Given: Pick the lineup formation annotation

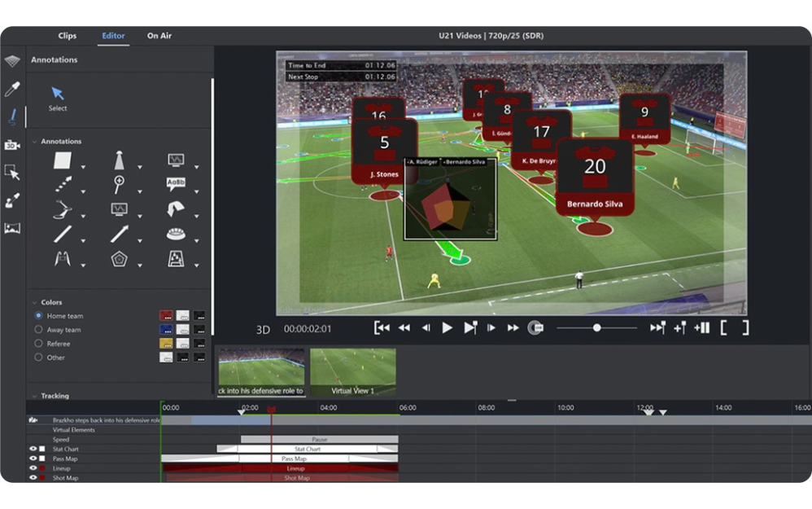Looking at the screenshot, I should point(176,258).
